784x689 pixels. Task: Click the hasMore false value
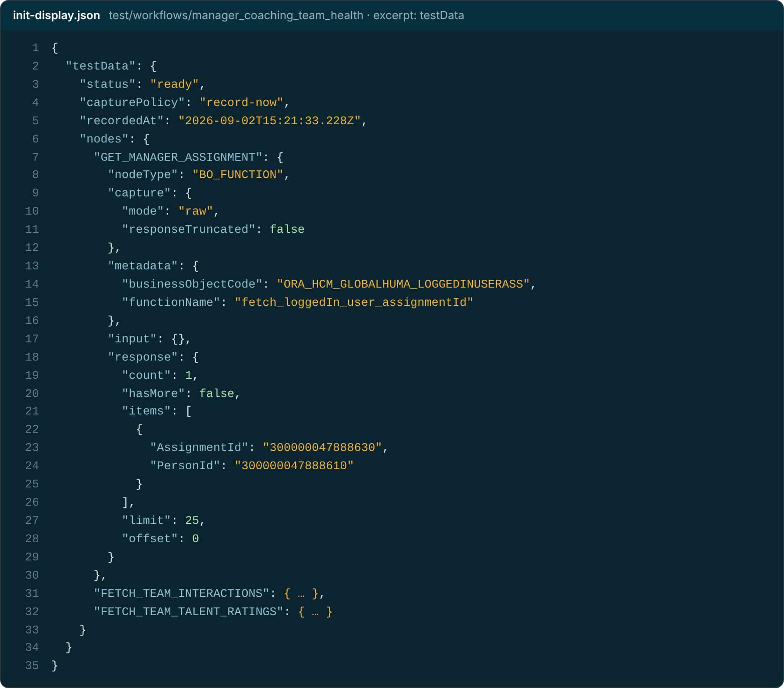[x=216, y=394]
